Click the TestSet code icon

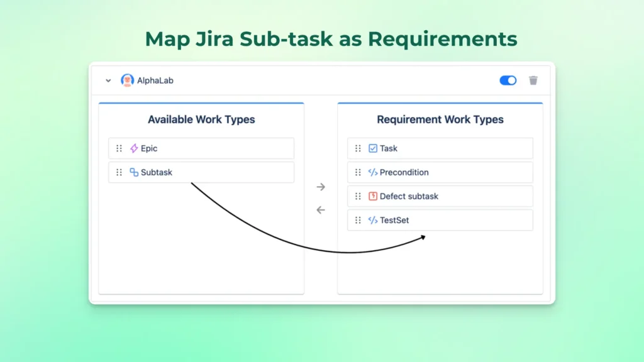[373, 220]
